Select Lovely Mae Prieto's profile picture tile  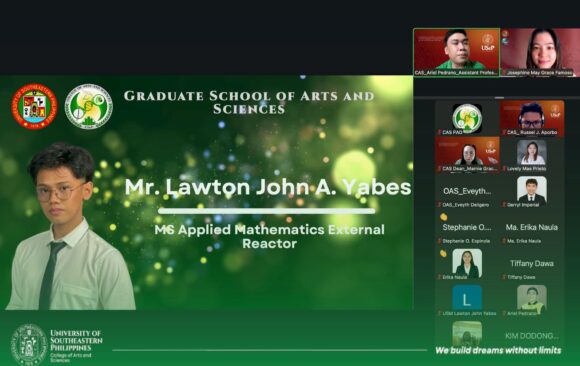point(532,152)
